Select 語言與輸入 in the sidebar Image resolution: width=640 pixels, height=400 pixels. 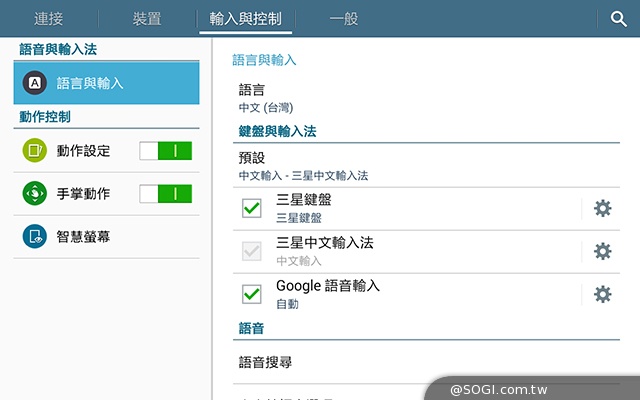[107, 83]
